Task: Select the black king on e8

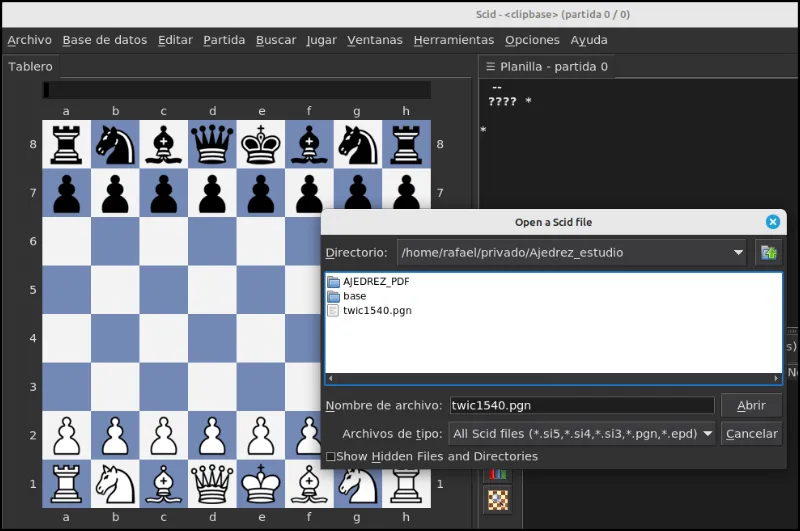Action: point(261,144)
